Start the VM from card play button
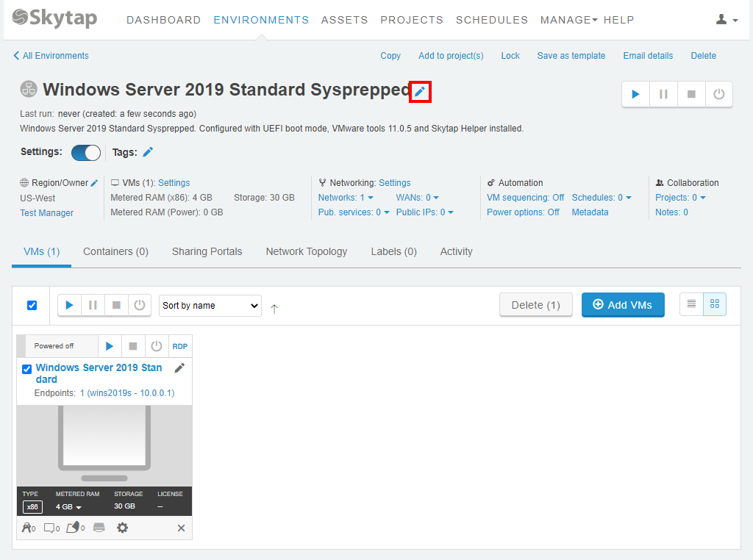 pyautogui.click(x=110, y=346)
